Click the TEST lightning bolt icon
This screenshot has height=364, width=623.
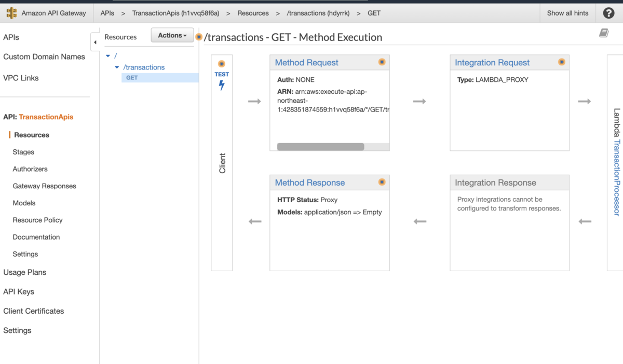click(222, 86)
